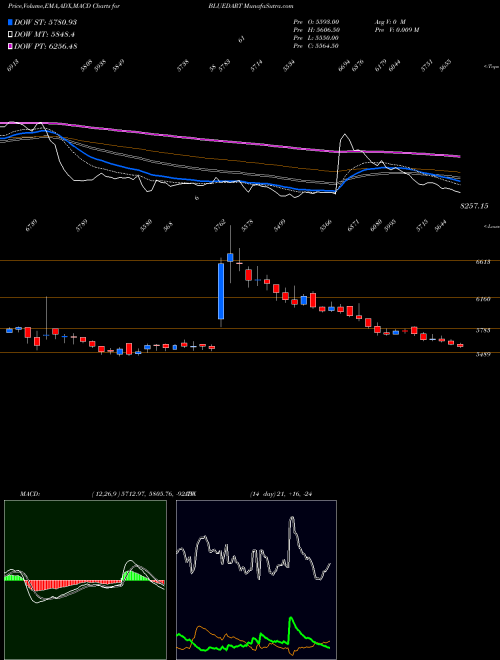500x660 pixels.
Task: Click the 'Price,Volume,EMA,ADX,MACD Charts for' heading
Action: click(x=64, y=6)
